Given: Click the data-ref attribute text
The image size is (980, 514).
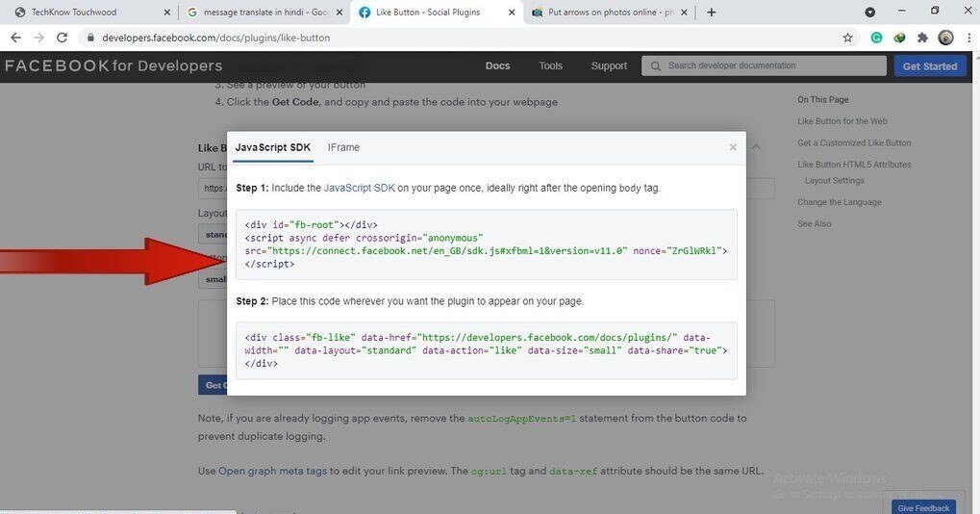Looking at the screenshot, I should tap(573, 471).
